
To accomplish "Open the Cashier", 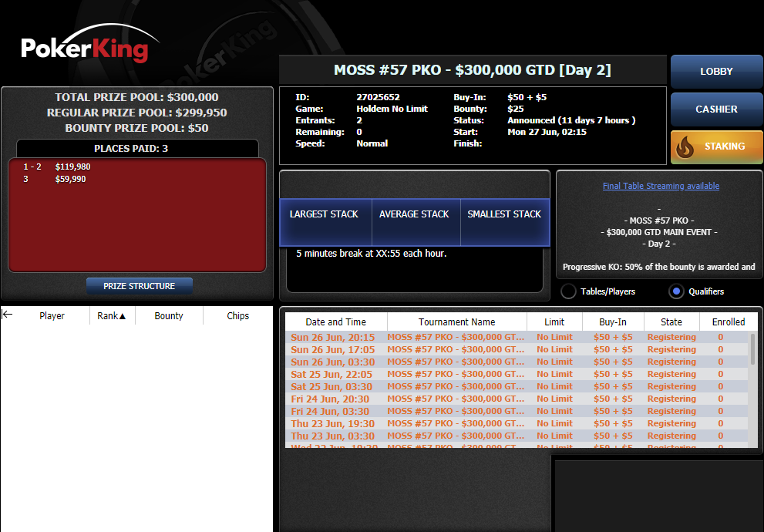I will click(716, 109).
